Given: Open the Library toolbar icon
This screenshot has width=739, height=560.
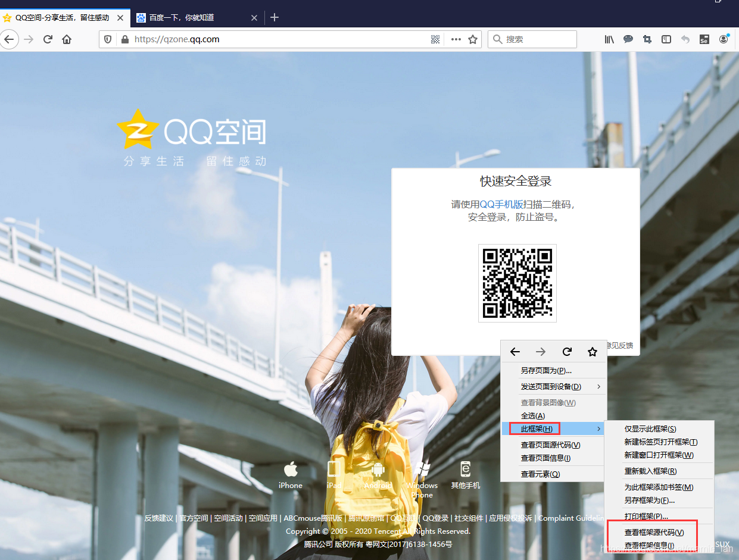Looking at the screenshot, I should click(x=609, y=39).
